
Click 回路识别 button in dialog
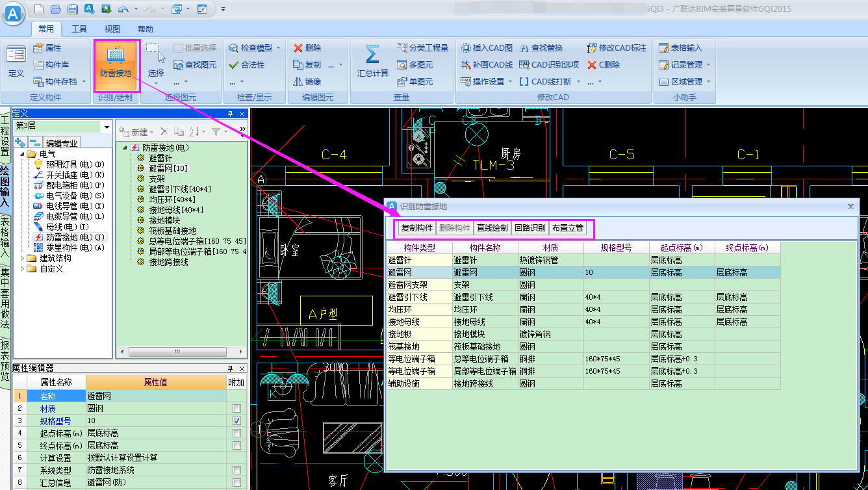530,228
